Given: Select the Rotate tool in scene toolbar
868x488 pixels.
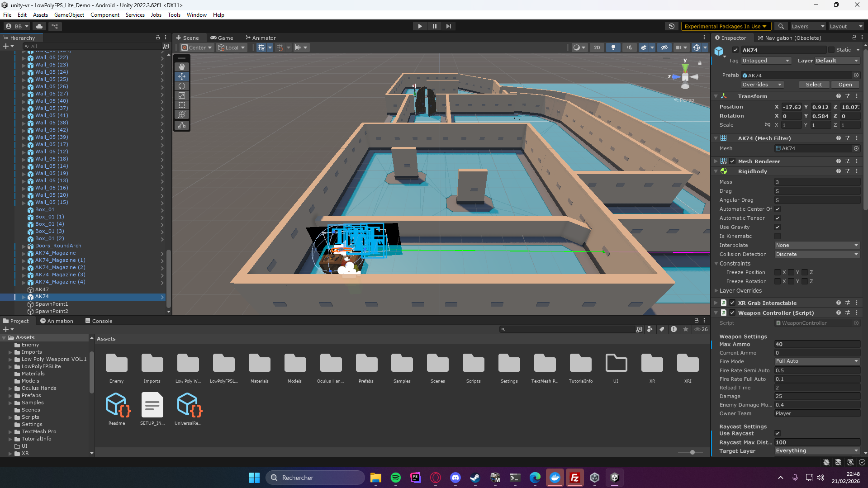Looking at the screenshot, I should coord(182,86).
